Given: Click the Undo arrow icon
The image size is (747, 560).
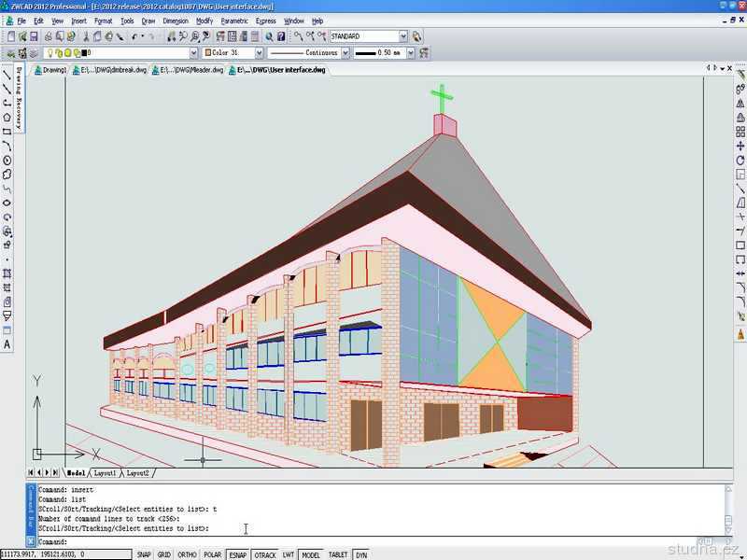Looking at the screenshot, I should 136,36.
